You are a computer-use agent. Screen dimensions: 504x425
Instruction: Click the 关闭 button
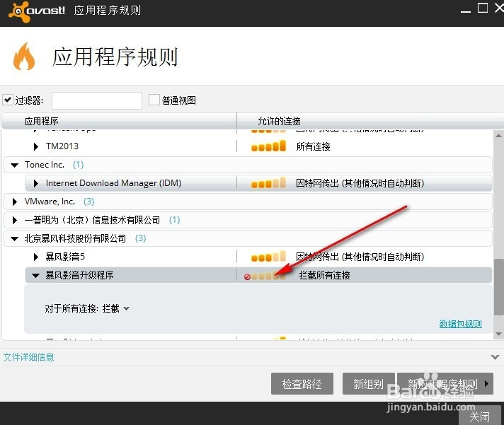tap(480, 417)
